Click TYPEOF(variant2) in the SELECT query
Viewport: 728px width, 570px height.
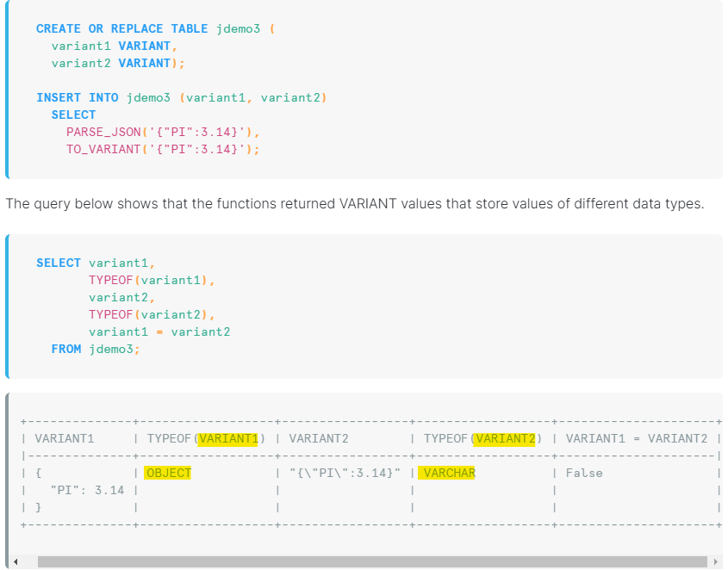(x=152, y=314)
